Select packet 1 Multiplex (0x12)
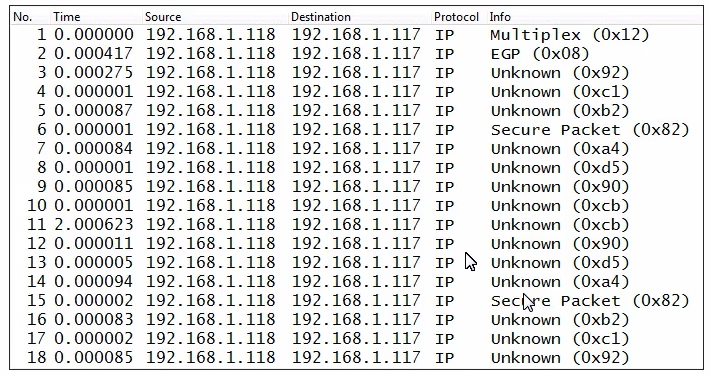This screenshot has height=375, width=710. click(356, 35)
